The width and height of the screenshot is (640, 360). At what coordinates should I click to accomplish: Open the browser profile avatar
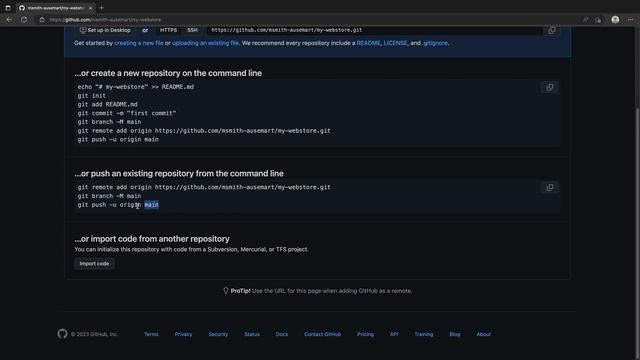point(615,20)
